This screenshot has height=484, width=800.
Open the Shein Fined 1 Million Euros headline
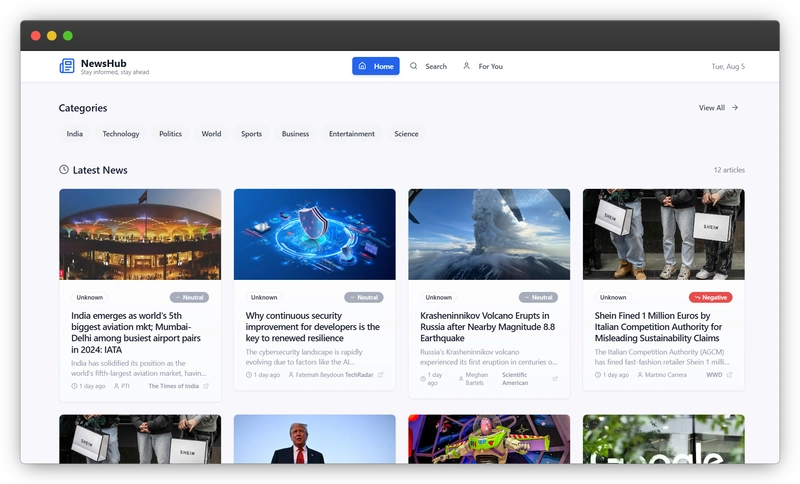656,327
